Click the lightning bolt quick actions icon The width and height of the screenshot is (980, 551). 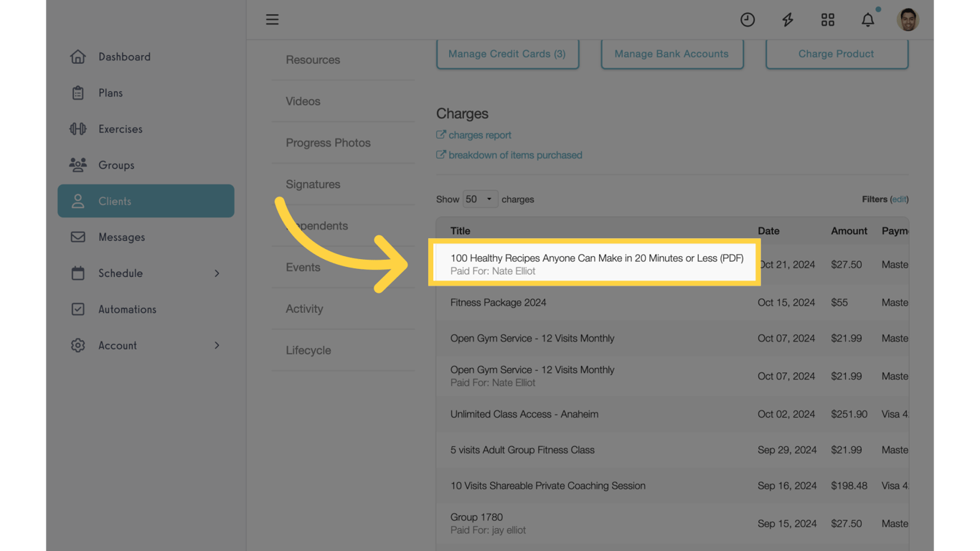tap(788, 19)
